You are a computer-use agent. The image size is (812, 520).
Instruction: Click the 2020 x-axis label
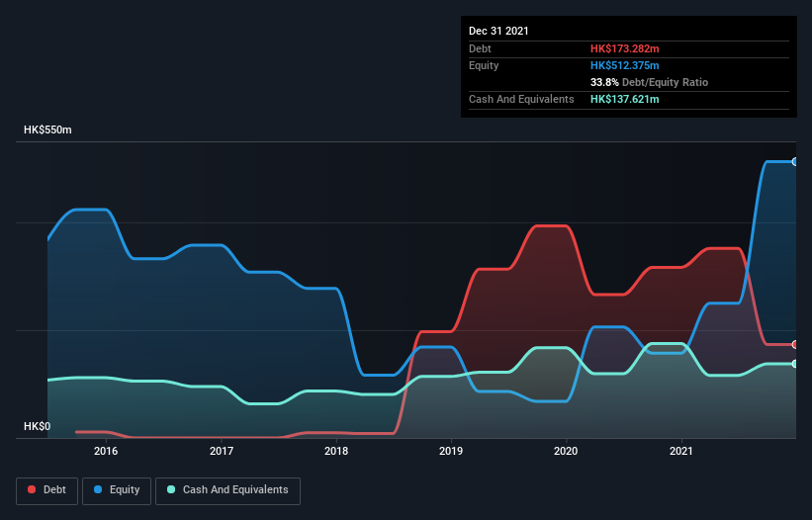click(x=566, y=451)
